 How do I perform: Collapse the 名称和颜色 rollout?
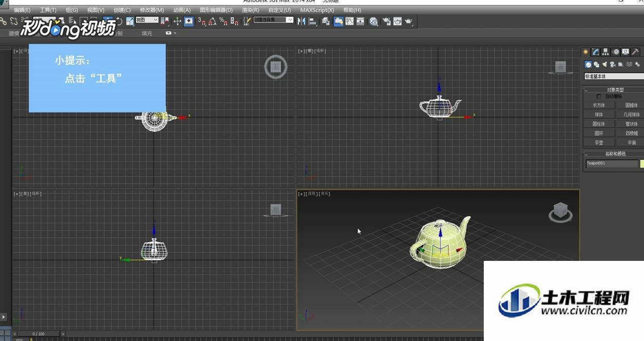615,154
